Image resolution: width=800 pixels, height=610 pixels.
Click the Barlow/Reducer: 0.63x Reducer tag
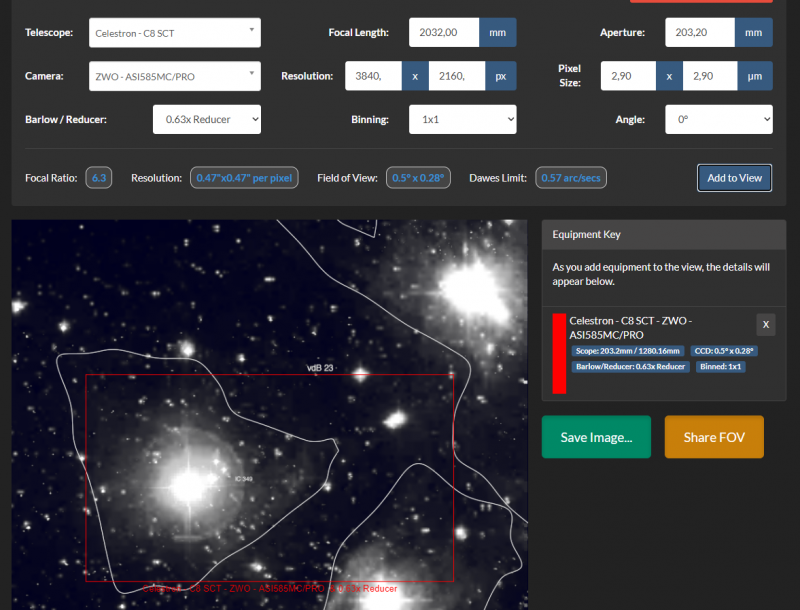pos(630,367)
